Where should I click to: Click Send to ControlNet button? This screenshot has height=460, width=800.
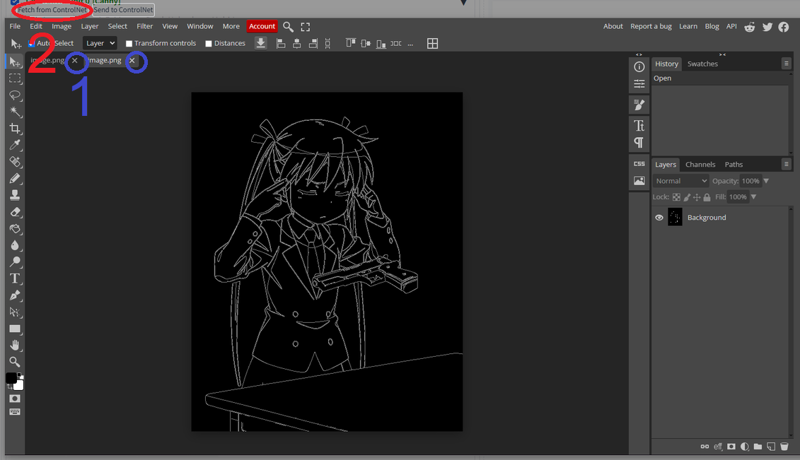[x=123, y=10]
